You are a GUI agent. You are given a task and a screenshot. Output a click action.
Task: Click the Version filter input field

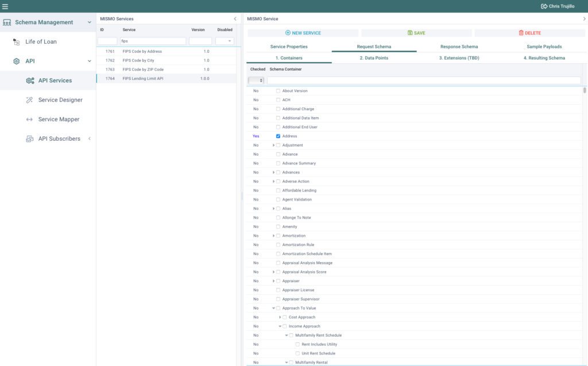click(200, 41)
